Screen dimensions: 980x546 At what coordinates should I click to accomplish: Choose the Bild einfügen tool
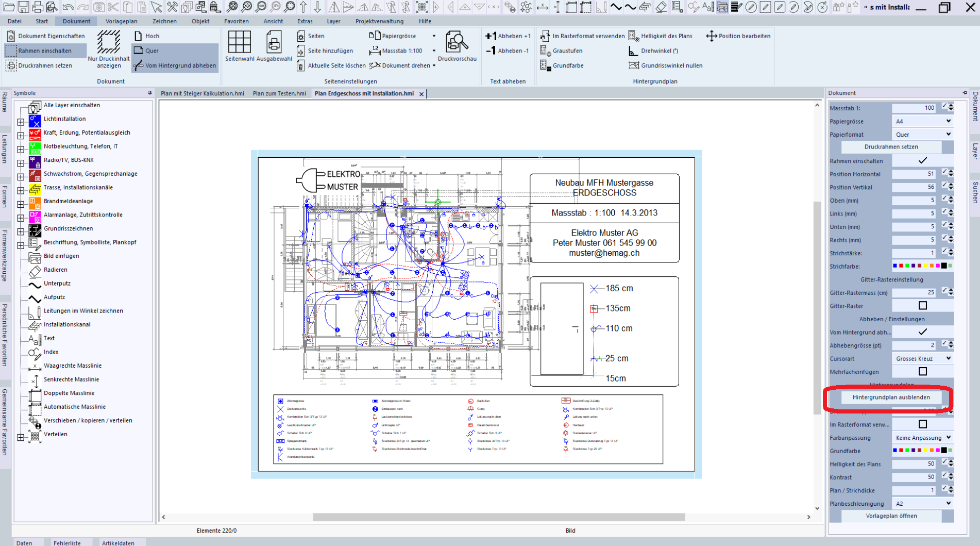(x=61, y=256)
